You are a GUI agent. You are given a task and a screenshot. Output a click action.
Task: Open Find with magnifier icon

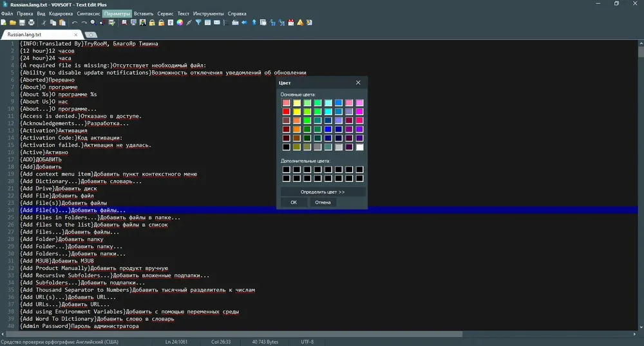pyautogui.click(x=93, y=23)
